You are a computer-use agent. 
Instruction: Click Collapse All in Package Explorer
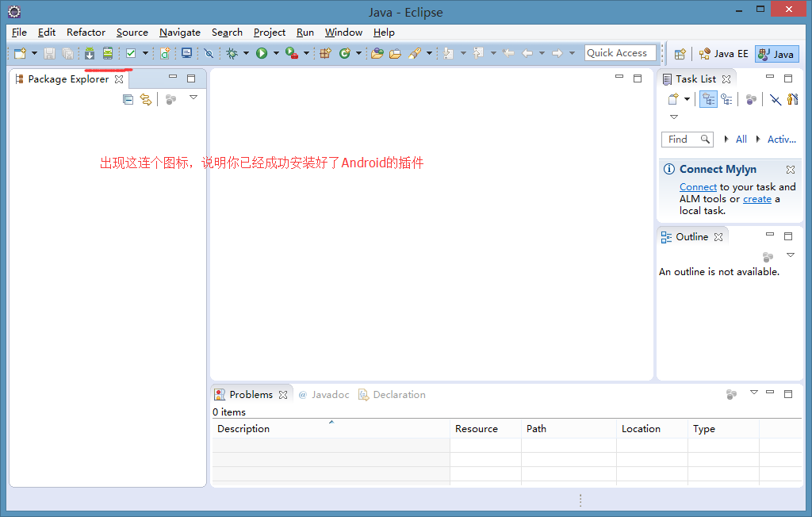[128, 99]
